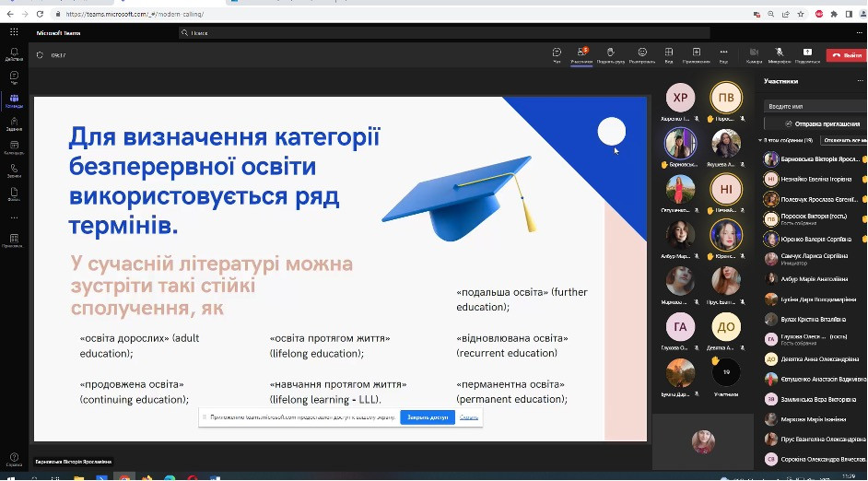Open the Reactions smiley menu
Viewport: 868px width, 481px height.
coord(642,54)
